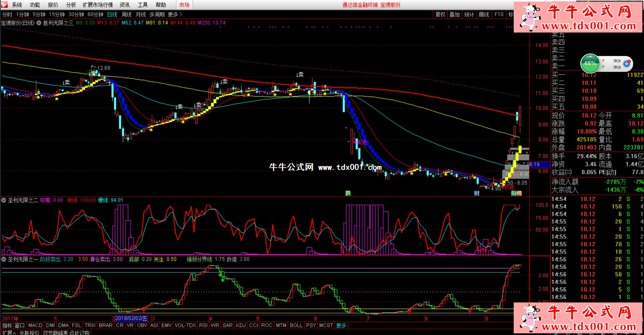The width and height of the screenshot is (644, 335).
Task: Apply the EMV indicator
Action: coord(167,325)
